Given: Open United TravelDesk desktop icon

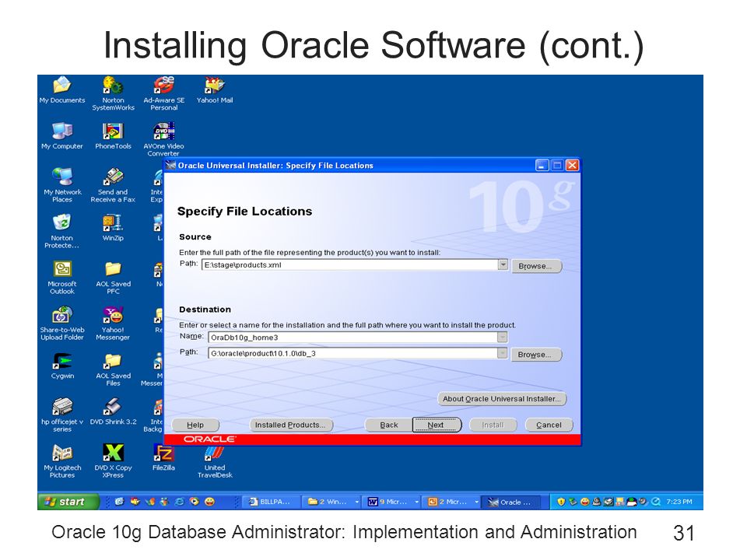Looking at the screenshot, I should click(x=215, y=461).
